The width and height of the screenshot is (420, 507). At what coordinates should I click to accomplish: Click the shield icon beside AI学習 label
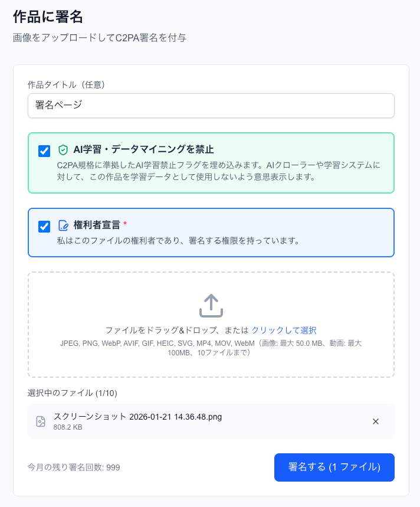(63, 150)
